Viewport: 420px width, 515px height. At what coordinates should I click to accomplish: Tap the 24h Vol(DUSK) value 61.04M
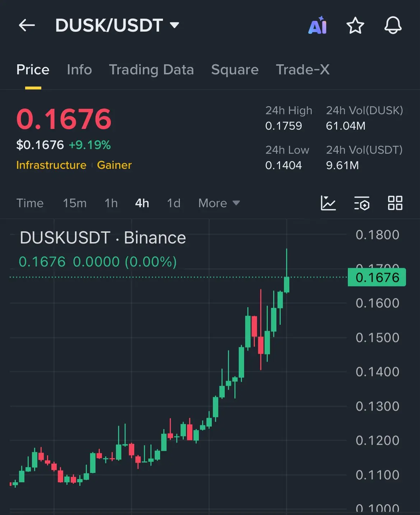point(346,126)
